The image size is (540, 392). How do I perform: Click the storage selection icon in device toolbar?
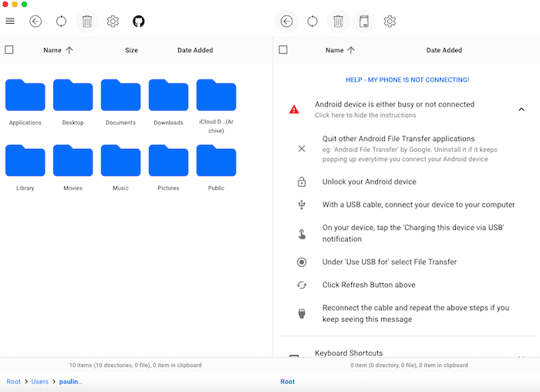364,22
